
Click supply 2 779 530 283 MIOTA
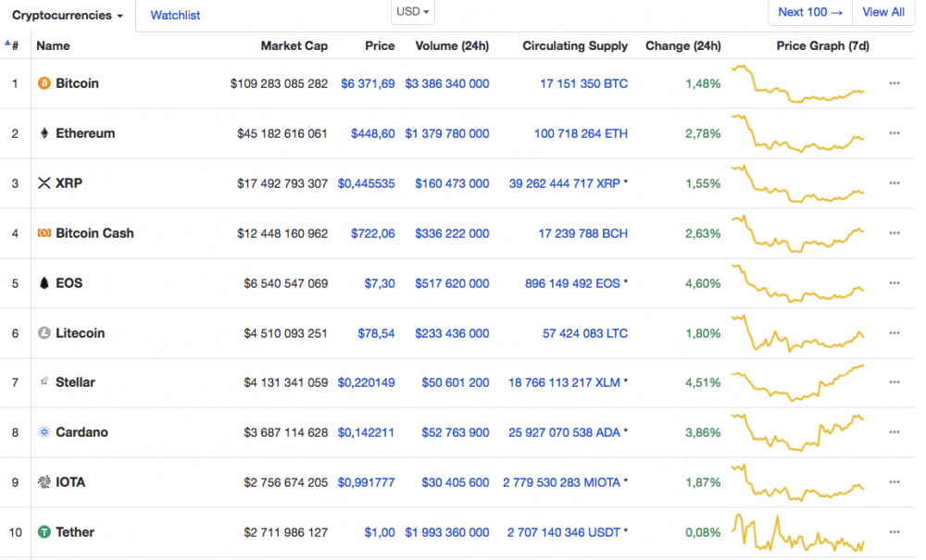point(562,482)
